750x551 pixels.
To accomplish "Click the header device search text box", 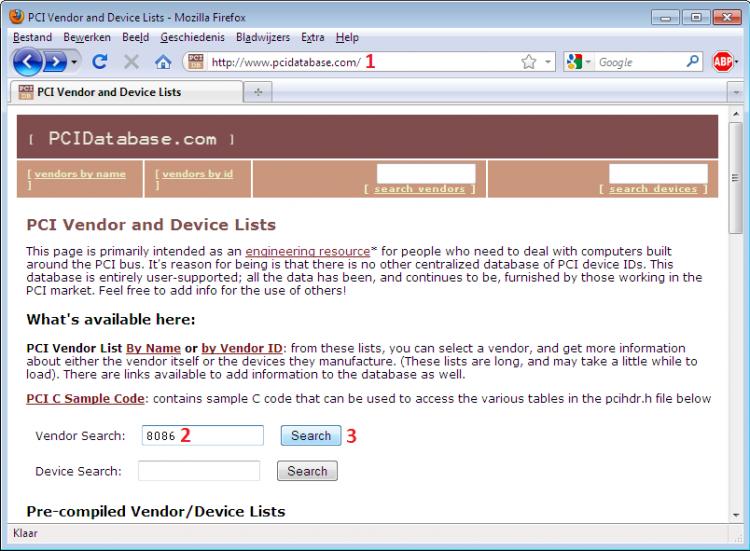I will 658,173.
